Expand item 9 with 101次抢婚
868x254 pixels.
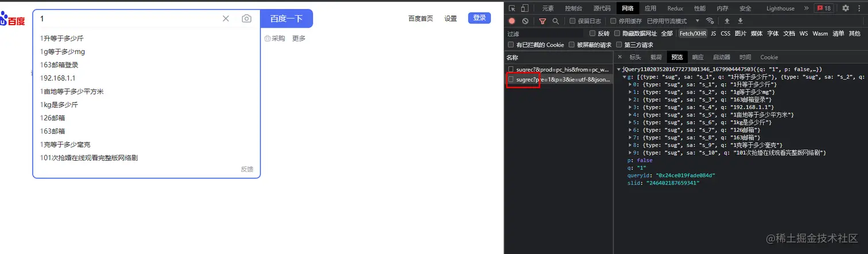pos(631,153)
